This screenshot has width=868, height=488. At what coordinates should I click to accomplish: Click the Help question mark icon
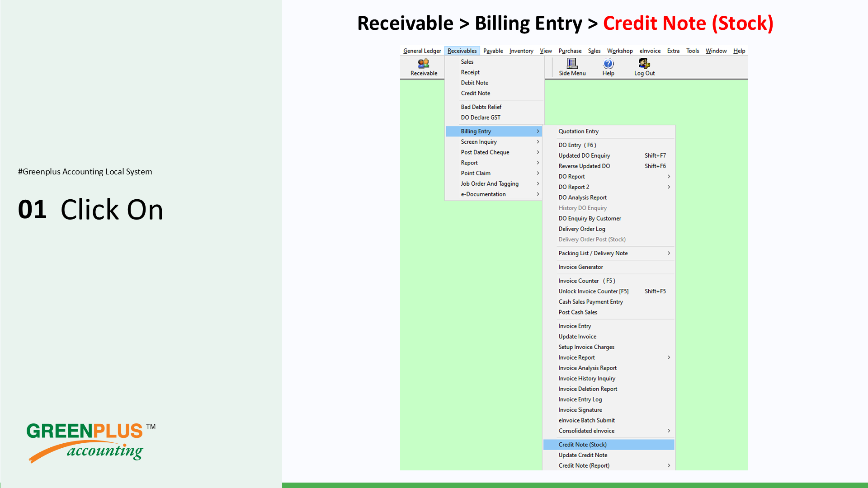[608, 64]
